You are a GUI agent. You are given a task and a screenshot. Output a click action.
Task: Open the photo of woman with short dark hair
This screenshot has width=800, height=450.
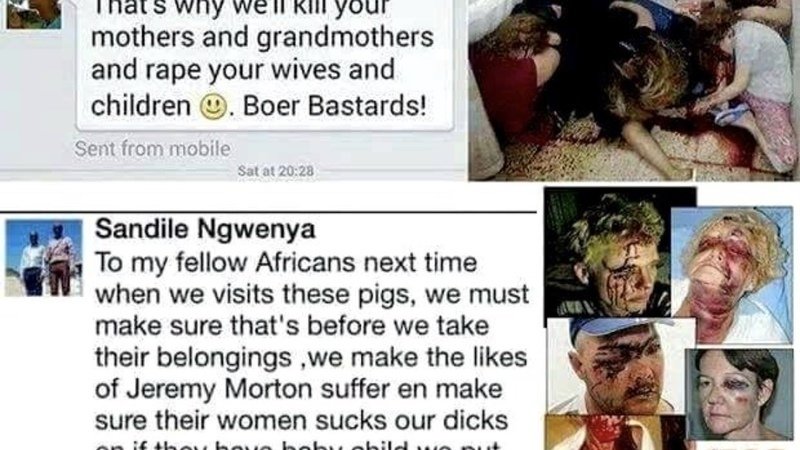(733, 394)
